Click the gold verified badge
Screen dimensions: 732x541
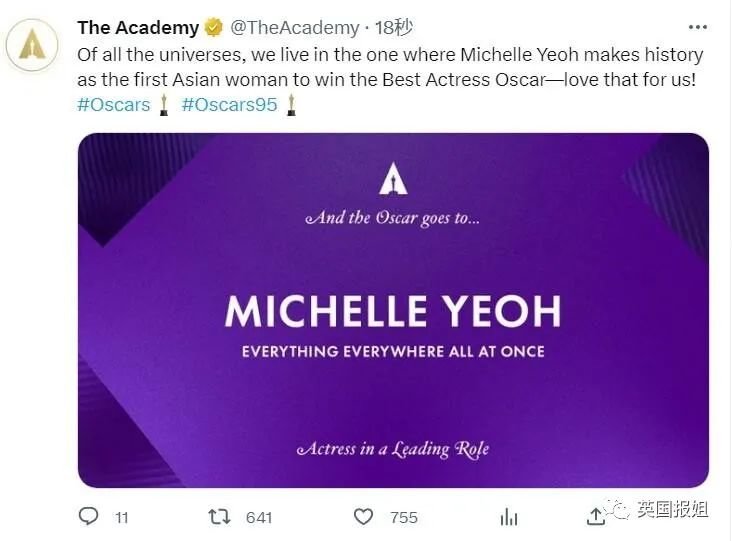coord(213,28)
